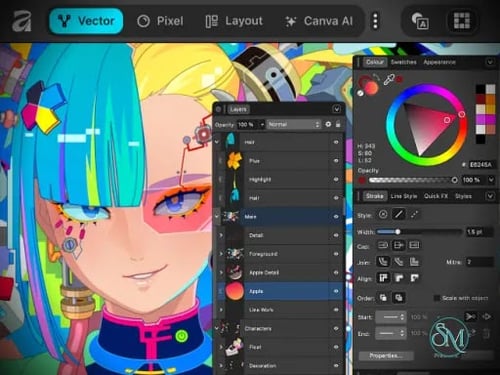
Task: Switch to Pixel studio
Action: click(160, 21)
